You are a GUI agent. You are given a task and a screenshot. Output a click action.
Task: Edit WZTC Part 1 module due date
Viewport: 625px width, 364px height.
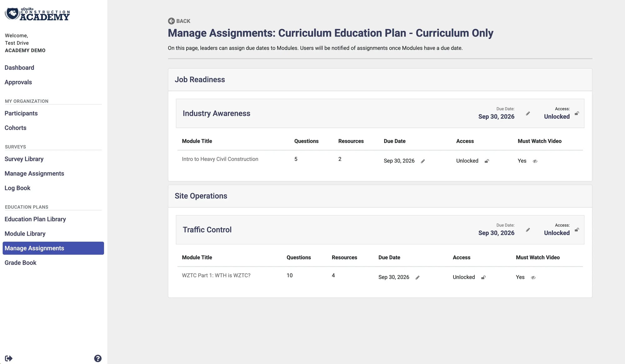click(x=417, y=277)
